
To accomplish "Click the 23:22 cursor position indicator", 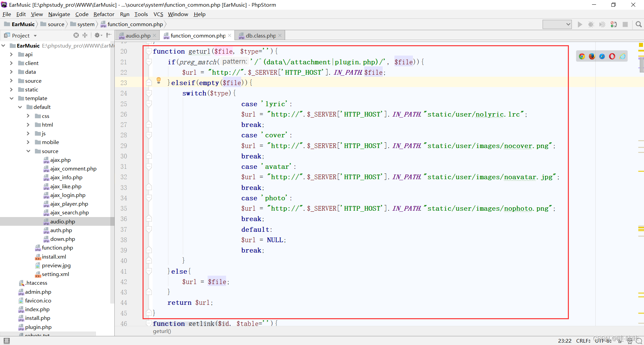I will (x=565, y=341).
